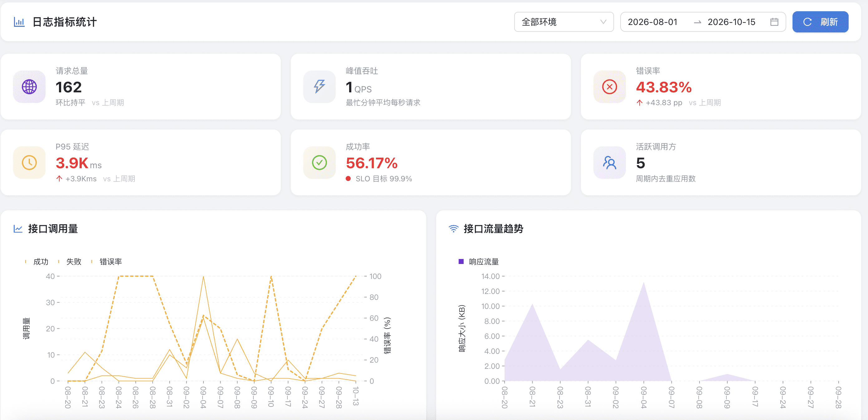868x420 pixels.
Task: Click the red up arrow beside +3.9Kms
Action: click(59, 179)
